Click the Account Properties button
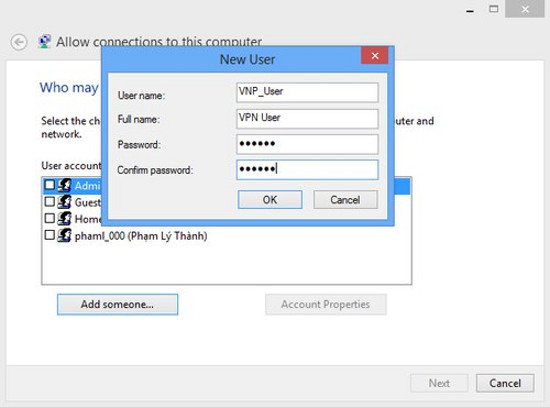 click(x=326, y=304)
